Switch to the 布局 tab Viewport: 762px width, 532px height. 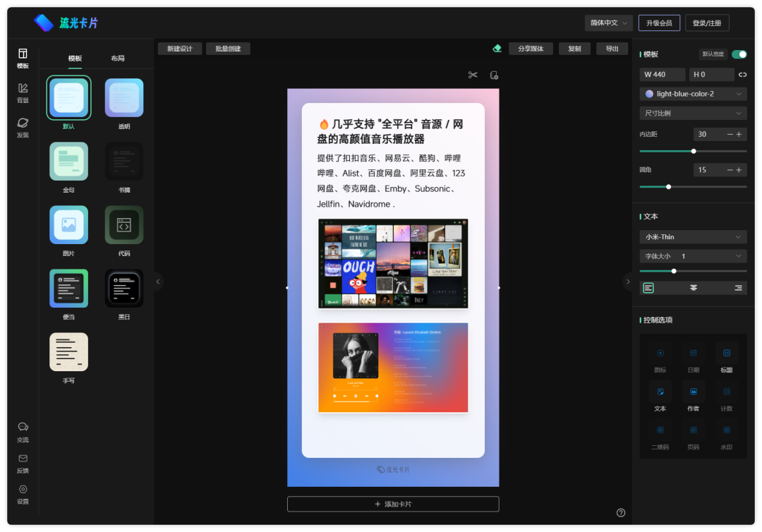[x=118, y=58]
